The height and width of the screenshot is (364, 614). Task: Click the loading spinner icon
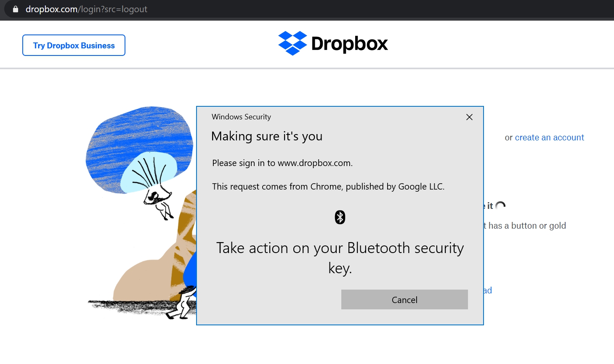pos(500,206)
